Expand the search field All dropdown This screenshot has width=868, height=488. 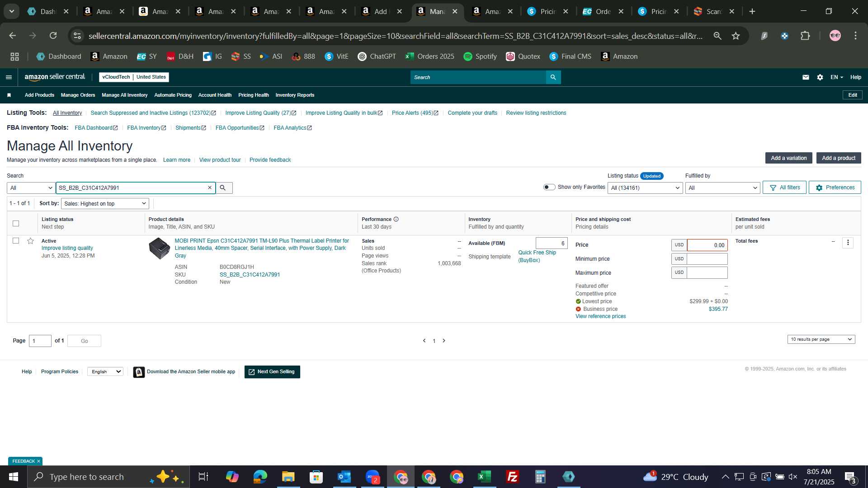31,188
